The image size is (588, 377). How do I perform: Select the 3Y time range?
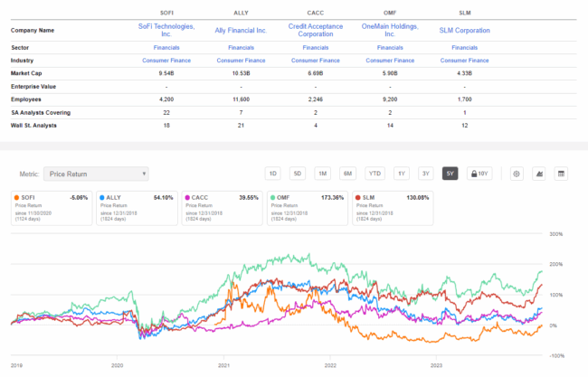pyautogui.click(x=426, y=174)
